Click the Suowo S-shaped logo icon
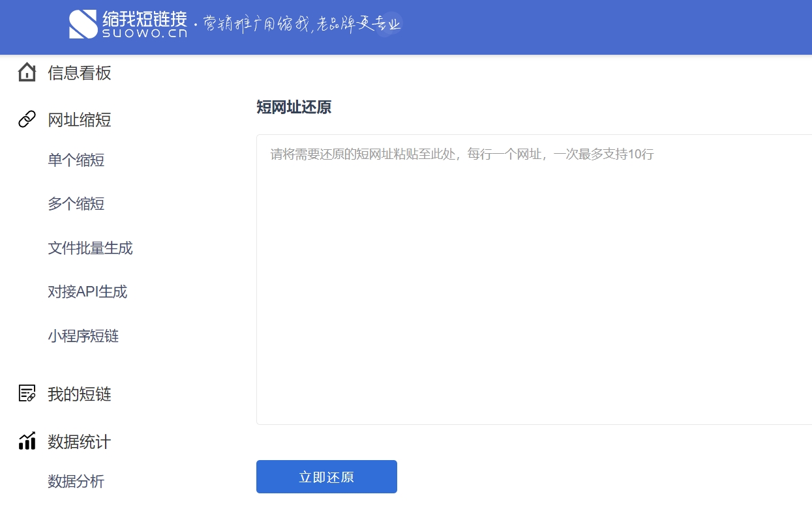Viewport: 812px width, 507px height. 83,24
